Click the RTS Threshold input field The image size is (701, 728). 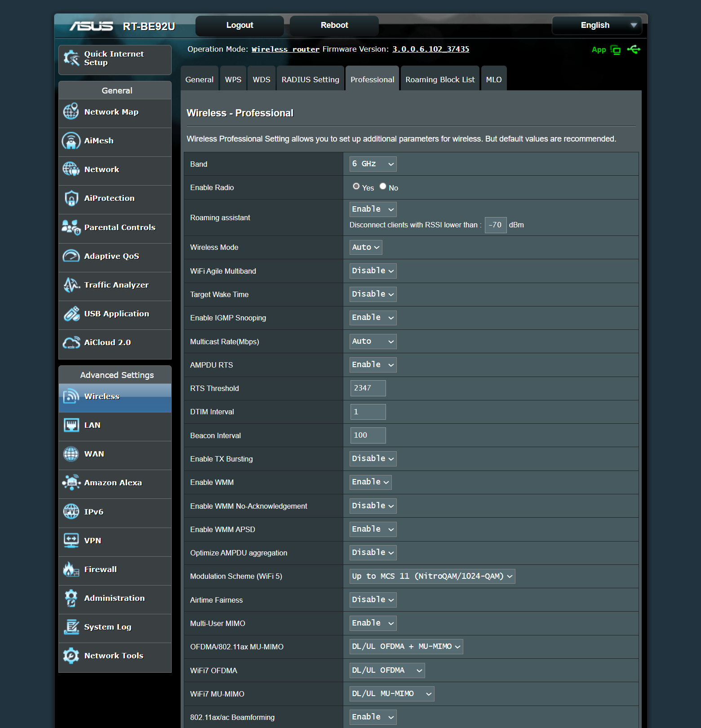[x=368, y=388]
